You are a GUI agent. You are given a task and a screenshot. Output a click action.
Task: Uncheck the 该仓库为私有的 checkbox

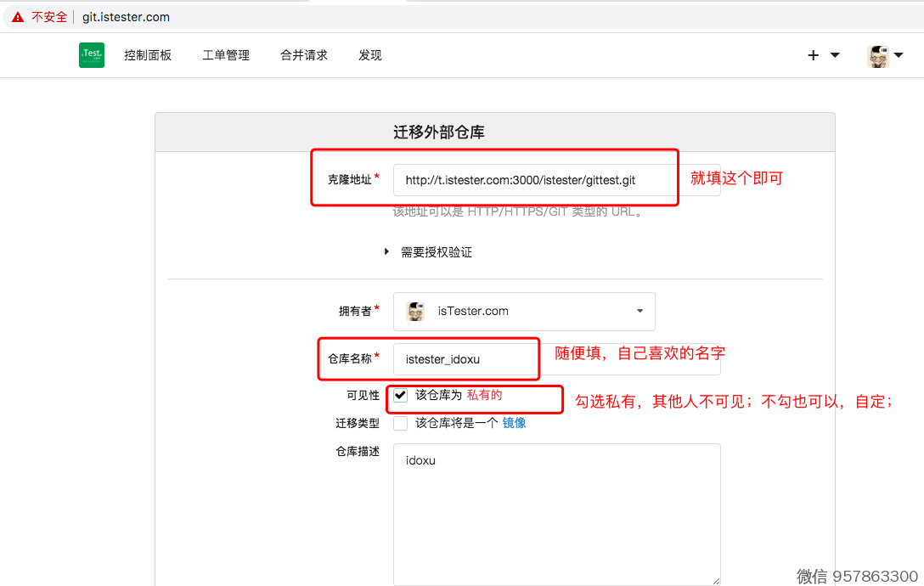pos(401,396)
